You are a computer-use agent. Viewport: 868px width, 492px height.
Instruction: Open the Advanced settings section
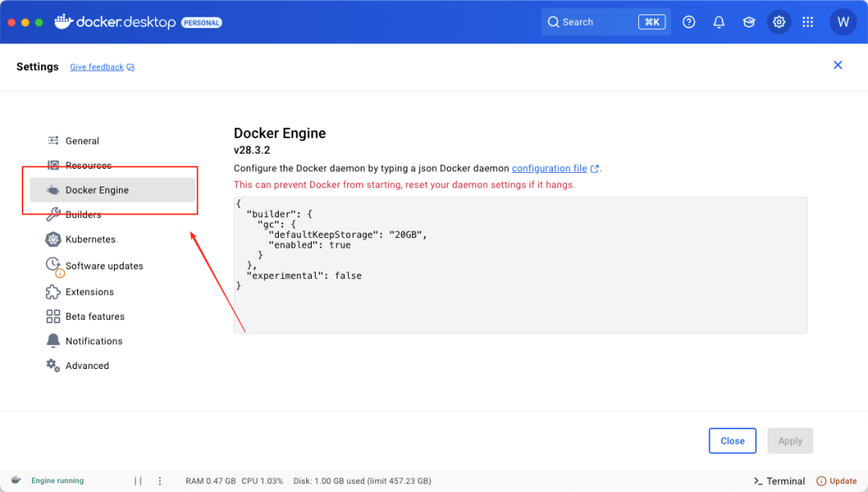[x=87, y=366]
